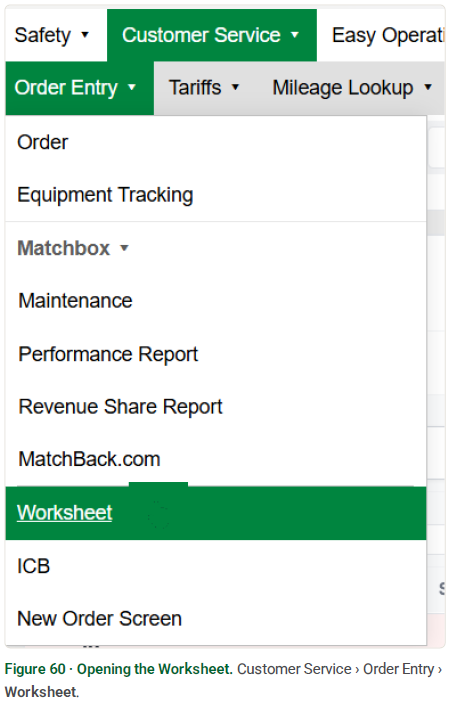This screenshot has height=703, width=453.
Task: Open the Customer Service menu
Action: (211, 35)
